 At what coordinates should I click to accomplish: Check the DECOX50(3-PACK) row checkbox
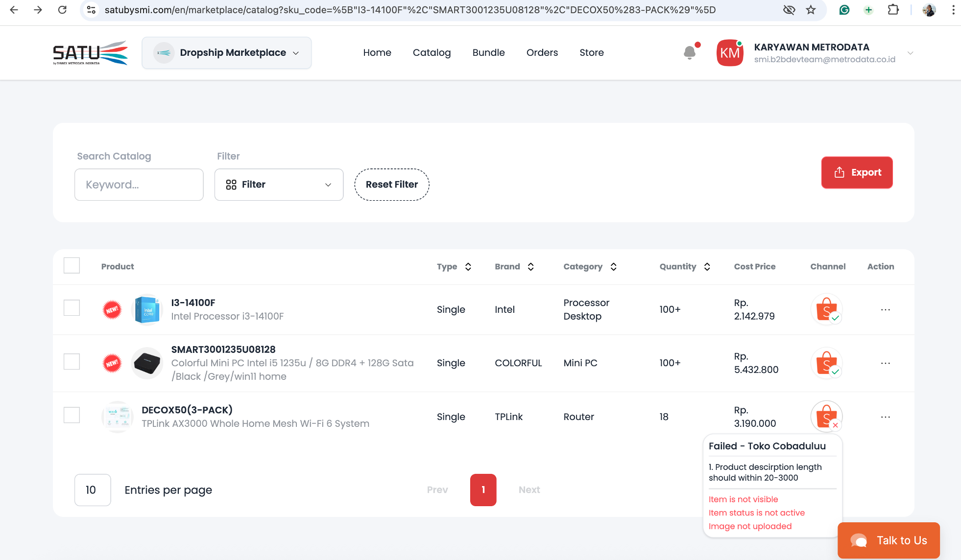pyautogui.click(x=72, y=415)
